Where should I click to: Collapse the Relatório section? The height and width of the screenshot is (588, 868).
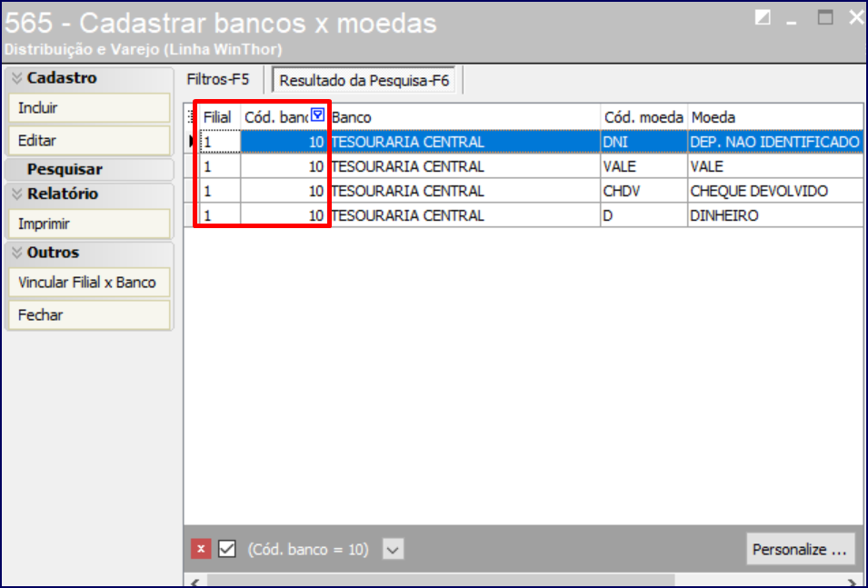tap(17, 194)
